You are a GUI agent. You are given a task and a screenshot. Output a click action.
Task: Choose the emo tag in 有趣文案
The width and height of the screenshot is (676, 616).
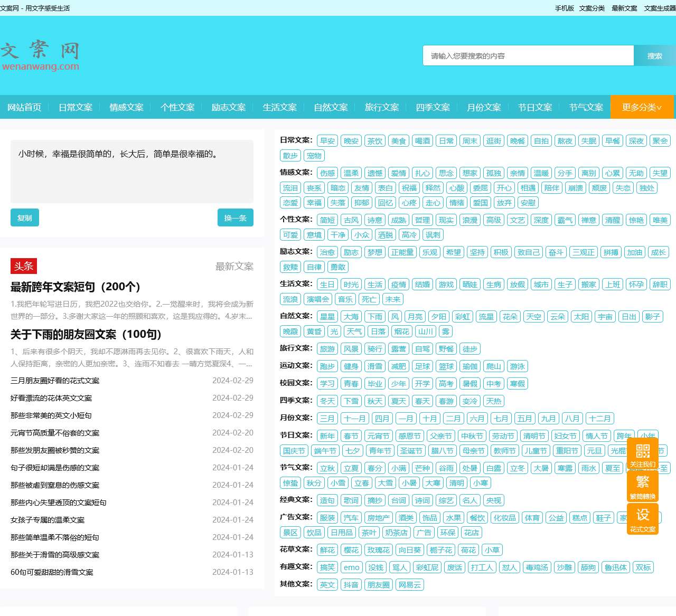point(351,567)
